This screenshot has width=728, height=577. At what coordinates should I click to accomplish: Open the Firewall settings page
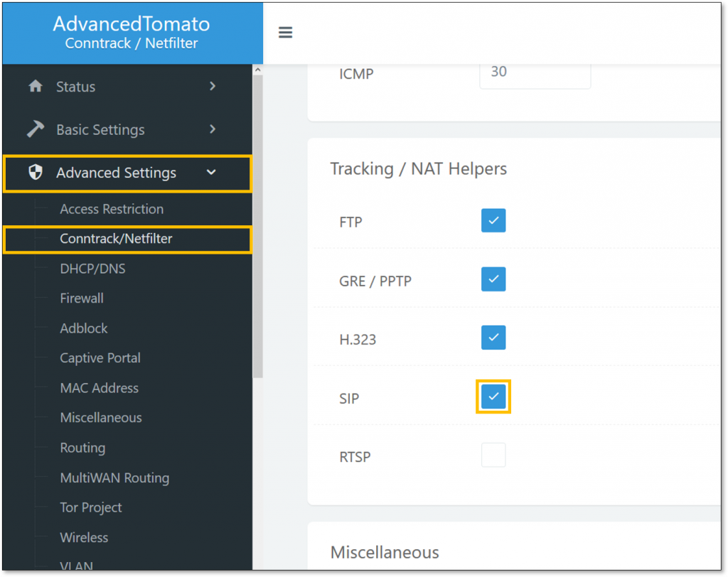tap(82, 298)
